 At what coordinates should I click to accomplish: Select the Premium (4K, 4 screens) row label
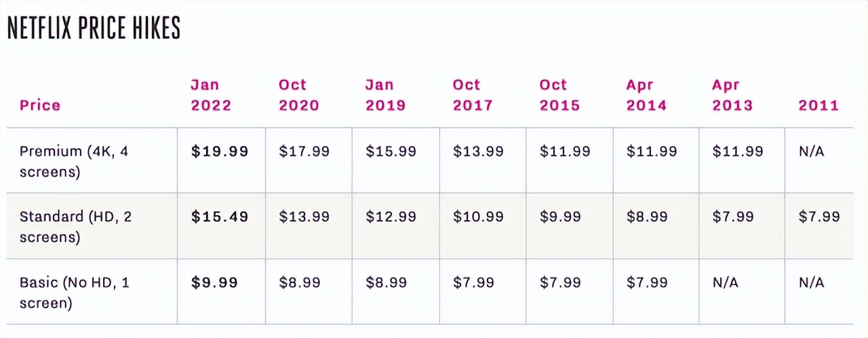tap(74, 161)
